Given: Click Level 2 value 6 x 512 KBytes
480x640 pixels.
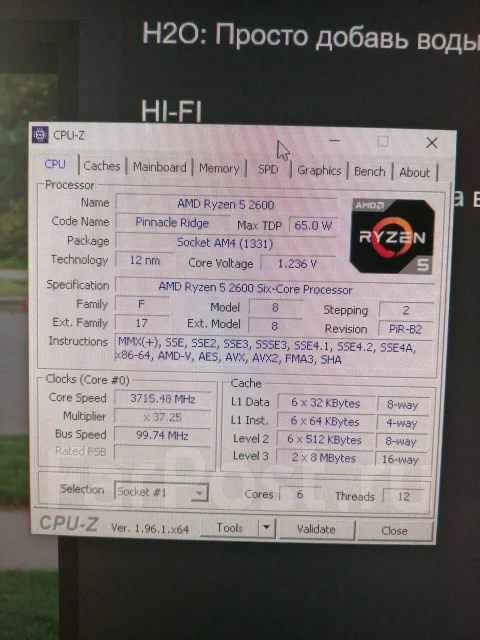Looking at the screenshot, I should click(324, 440).
